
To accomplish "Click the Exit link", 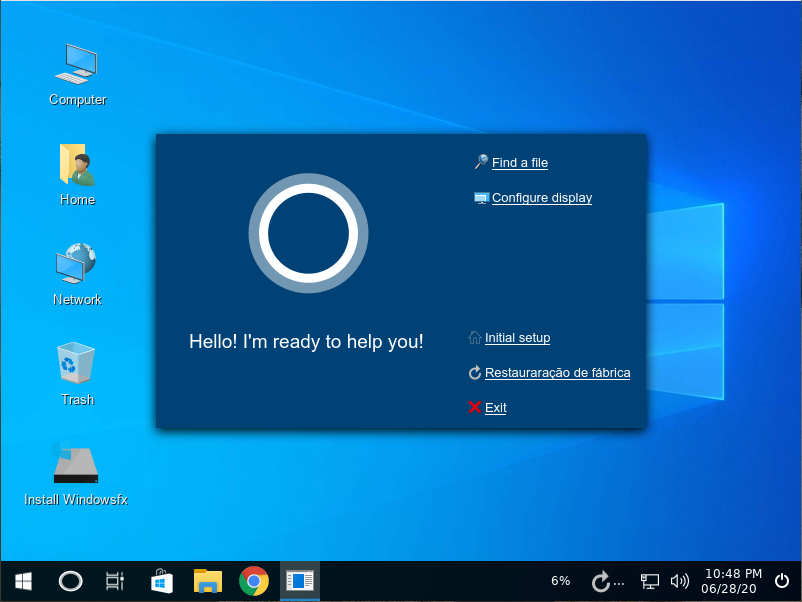I will point(495,408).
